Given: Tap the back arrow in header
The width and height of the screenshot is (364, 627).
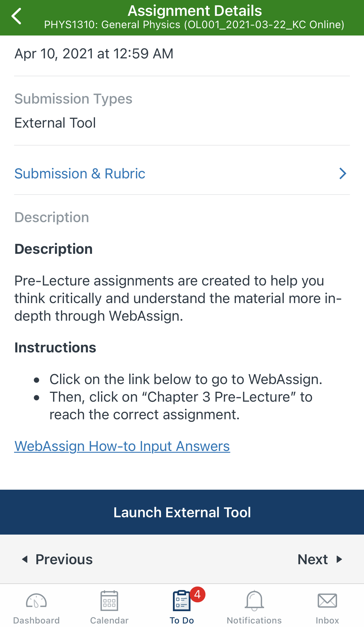Looking at the screenshot, I should coord(17,16).
